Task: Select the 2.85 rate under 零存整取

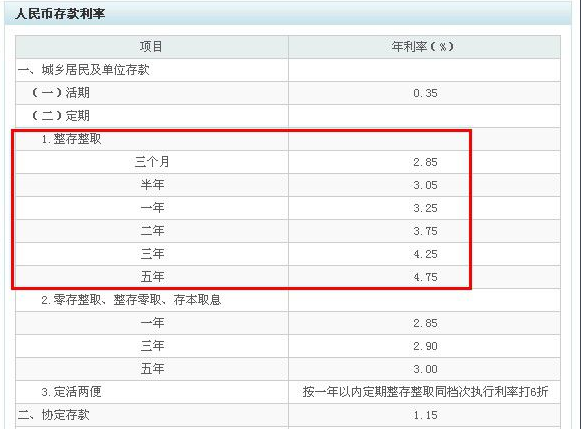Action: [x=425, y=323]
